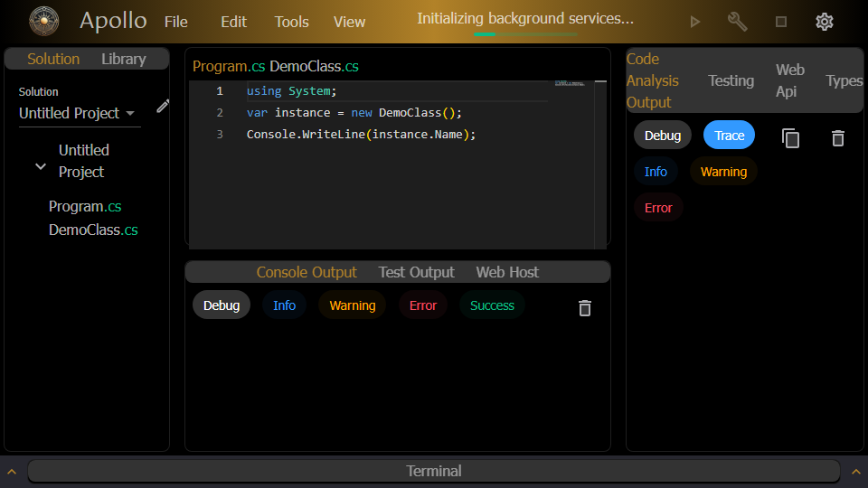Open the Edit menu
Viewport: 868px width, 488px height.
[233, 22]
